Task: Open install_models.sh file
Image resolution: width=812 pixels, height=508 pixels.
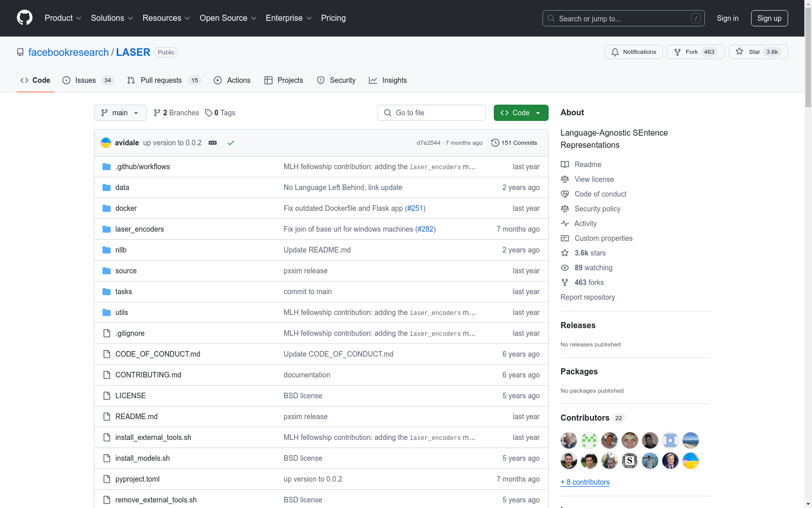Action: click(x=143, y=458)
